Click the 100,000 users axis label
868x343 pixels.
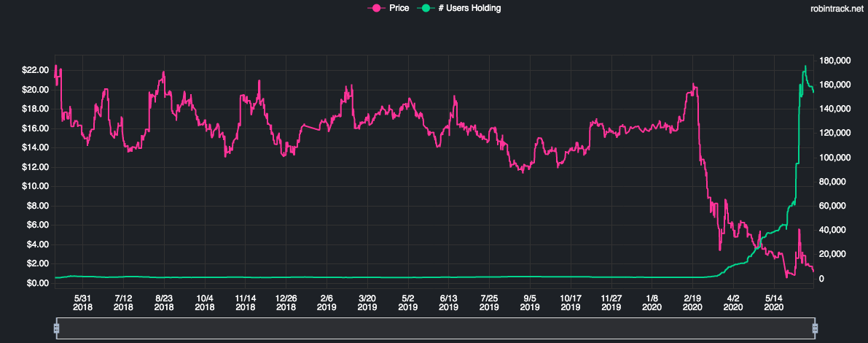coord(835,158)
